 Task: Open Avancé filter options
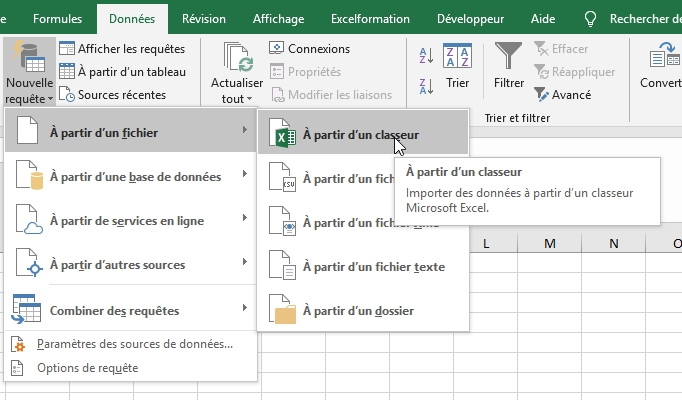coord(562,94)
